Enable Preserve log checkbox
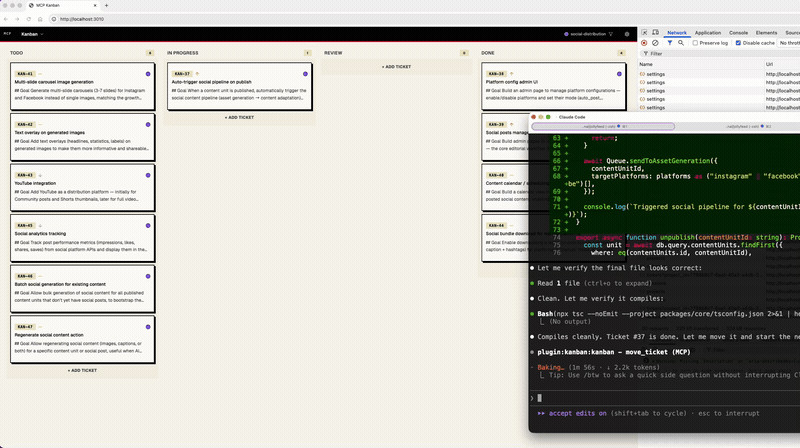 point(695,43)
